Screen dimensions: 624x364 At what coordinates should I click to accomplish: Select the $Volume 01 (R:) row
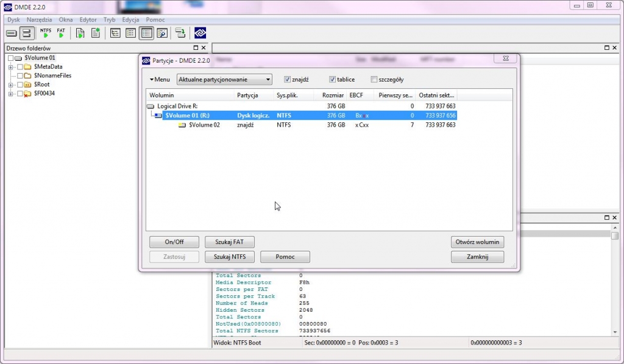[x=309, y=116]
